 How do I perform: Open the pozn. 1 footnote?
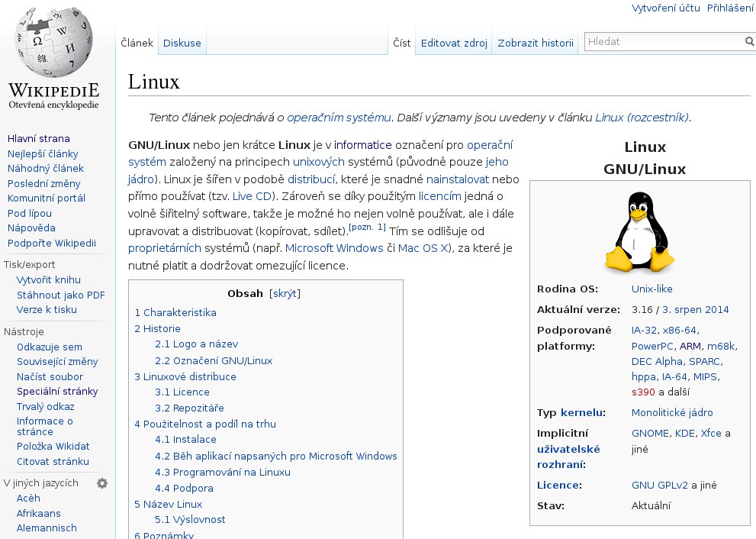point(367,227)
